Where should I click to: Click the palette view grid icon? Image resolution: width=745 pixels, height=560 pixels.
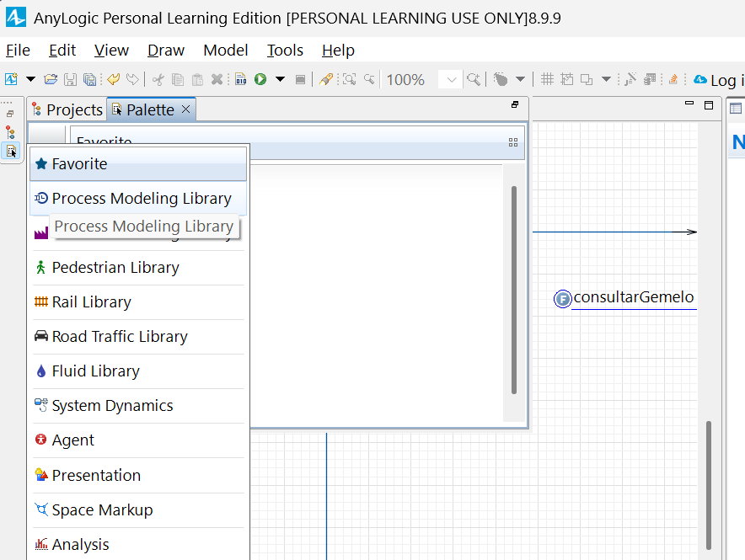(x=513, y=142)
